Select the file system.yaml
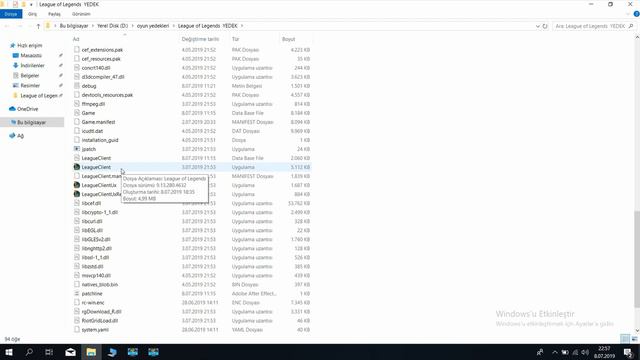Image resolution: width=640 pixels, height=360 pixels. pyautogui.click(x=95, y=329)
